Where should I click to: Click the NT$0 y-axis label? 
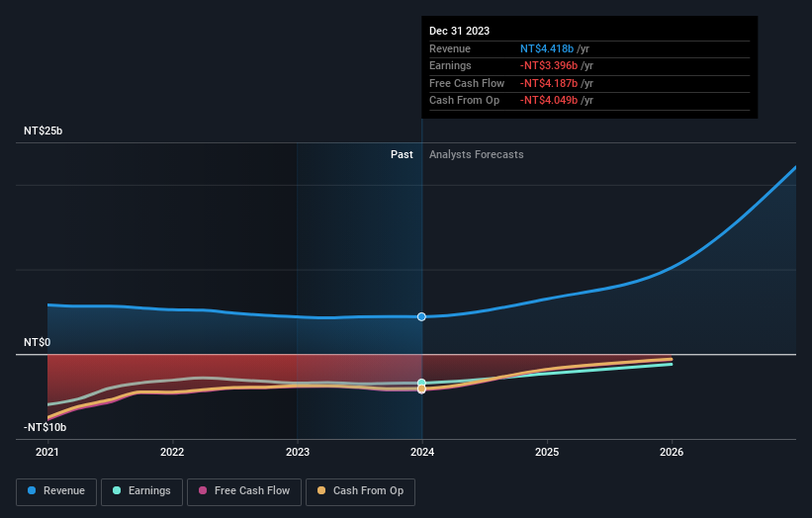[38, 343]
